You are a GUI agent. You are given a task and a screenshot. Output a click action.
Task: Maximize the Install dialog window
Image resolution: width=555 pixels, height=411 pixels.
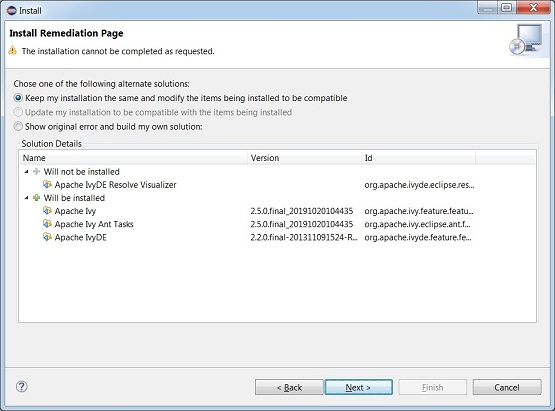point(507,7)
